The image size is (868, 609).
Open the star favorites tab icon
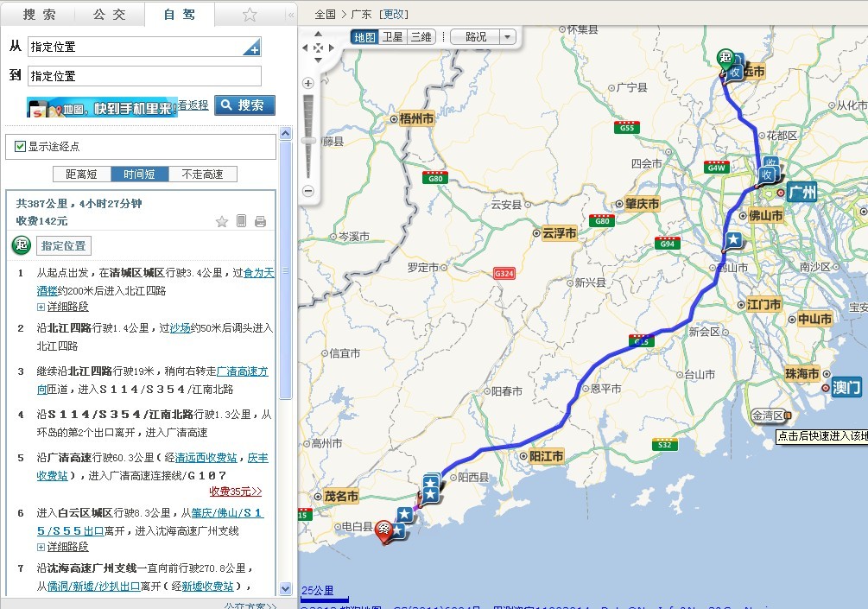click(x=249, y=14)
